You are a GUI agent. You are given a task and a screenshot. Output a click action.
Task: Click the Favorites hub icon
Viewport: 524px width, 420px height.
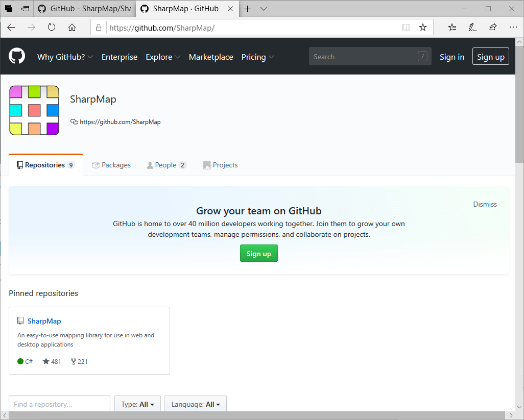point(451,28)
